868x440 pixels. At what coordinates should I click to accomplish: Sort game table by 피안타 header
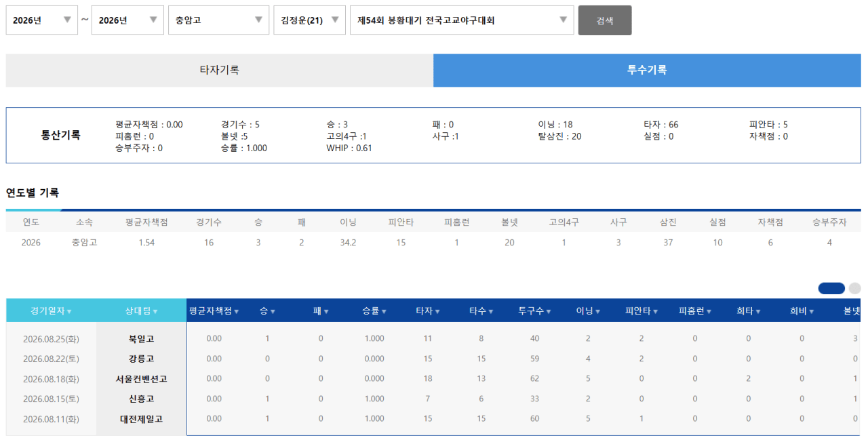pyautogui.click(x=642, y=311)
